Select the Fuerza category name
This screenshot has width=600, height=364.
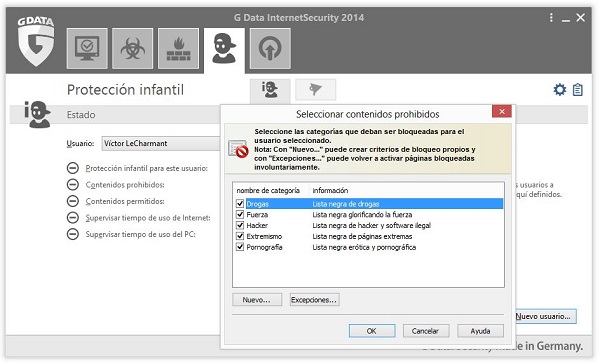pyautogui.click(x=257, y=214)
